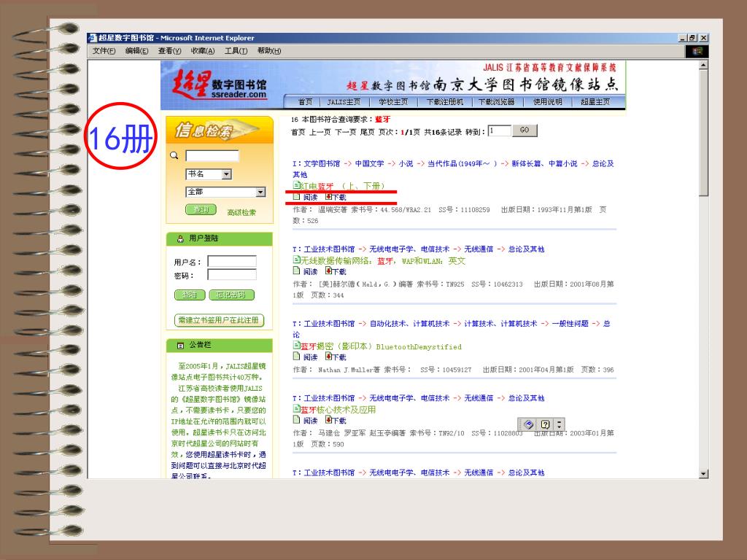This screenshot has height=560, width=747.
Task: Open the 查看(V) menu
Action: 169,51
